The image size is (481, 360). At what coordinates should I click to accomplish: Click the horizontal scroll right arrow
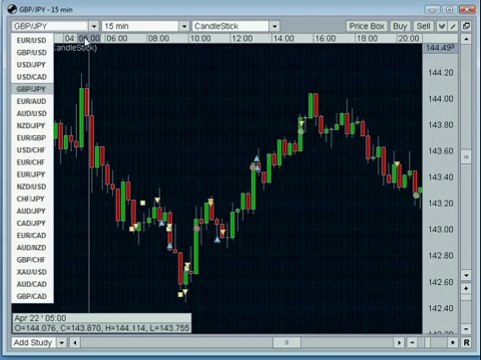[399, 342]
